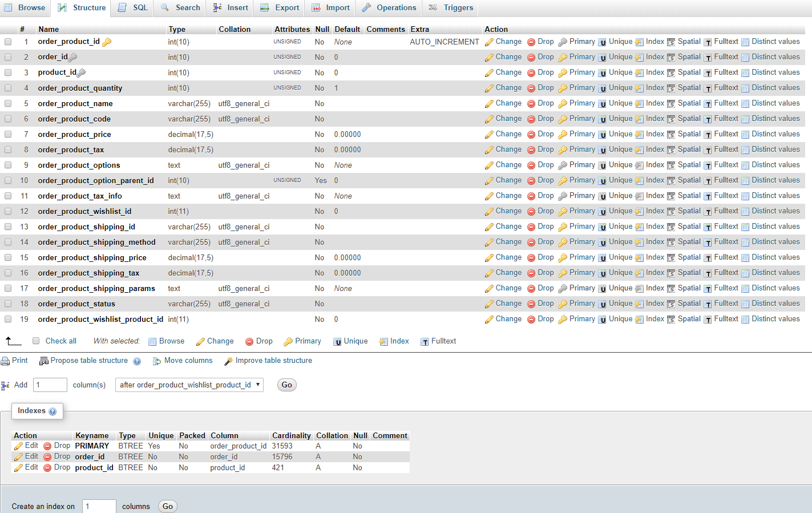The height and width of the screenshot is (513, 812).
Task: Click Improve table structure wrench icon
Action: (x=228, y=361)
